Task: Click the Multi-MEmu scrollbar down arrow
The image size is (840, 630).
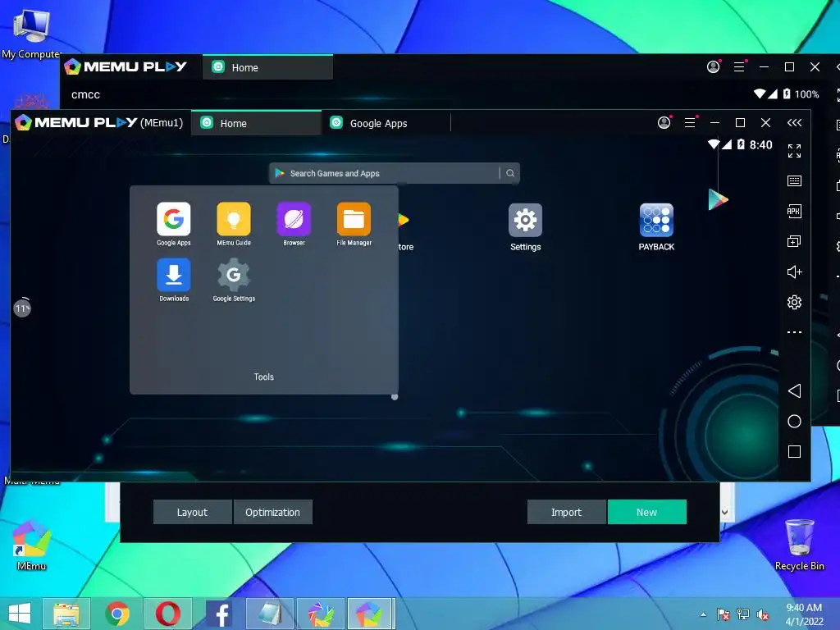Action: 724,512
